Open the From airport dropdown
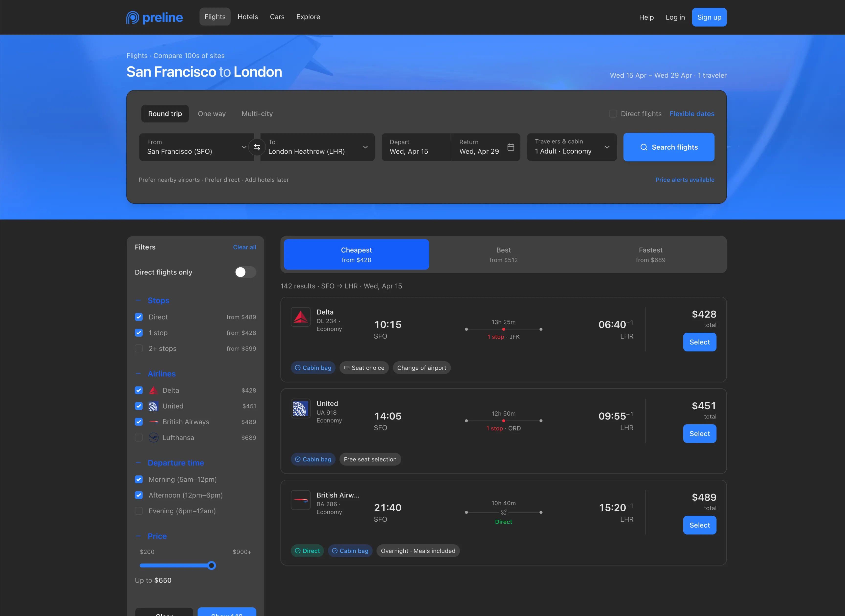This screenshot has width=845, height=616. (x=197, y=147)
